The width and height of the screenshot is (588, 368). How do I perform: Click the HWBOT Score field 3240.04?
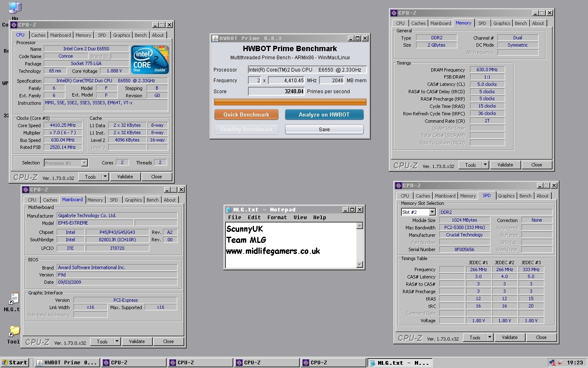coord(276,91)
